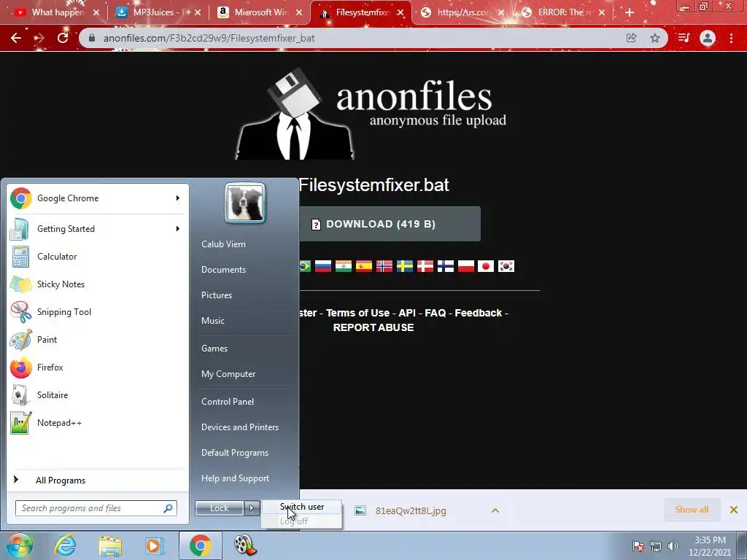Open Paint from the Start menu
This screenshot has width=747, height=560.
(x=98, y=340)
